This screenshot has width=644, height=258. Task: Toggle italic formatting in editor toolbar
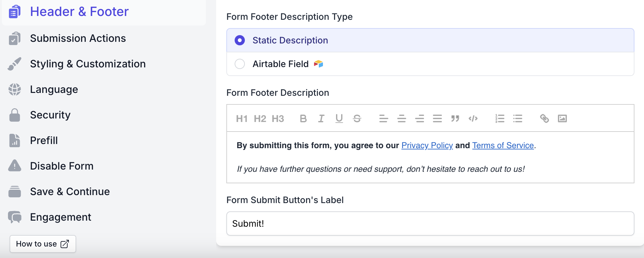[321, 118]
